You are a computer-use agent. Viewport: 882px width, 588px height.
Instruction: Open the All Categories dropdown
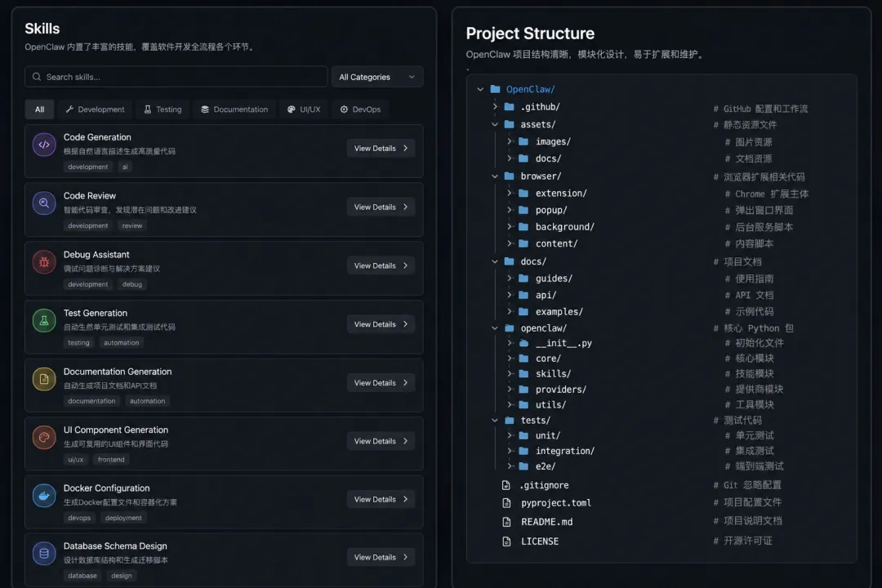pos(376,77)
